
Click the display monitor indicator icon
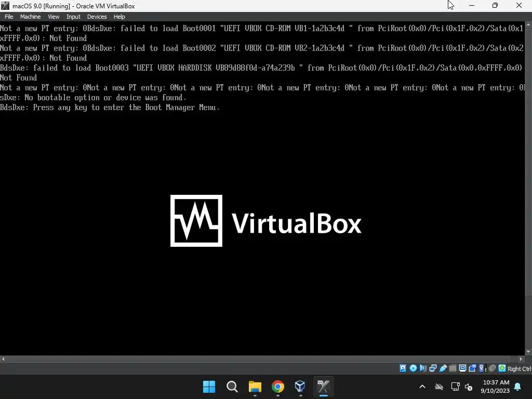coord(462,368)
